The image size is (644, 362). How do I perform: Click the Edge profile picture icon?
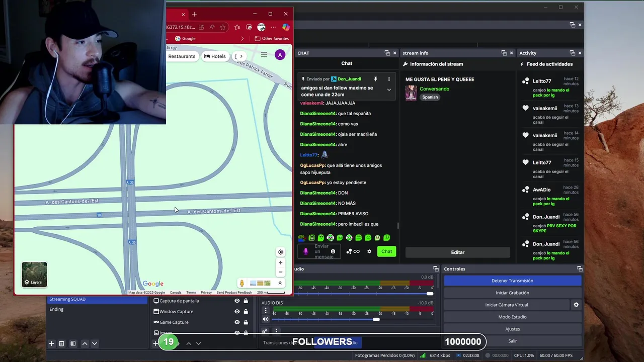[x=261, y=27]
